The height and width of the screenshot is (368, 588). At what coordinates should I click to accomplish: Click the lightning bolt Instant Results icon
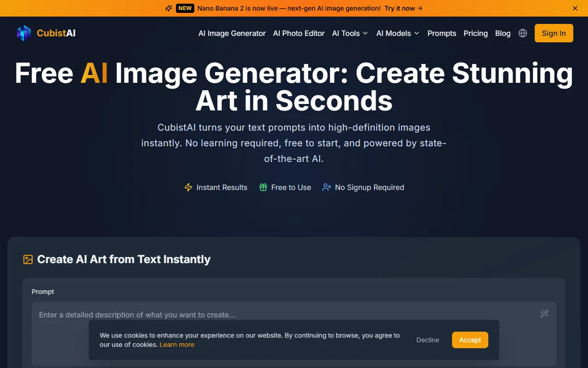(x=188, y=187)
